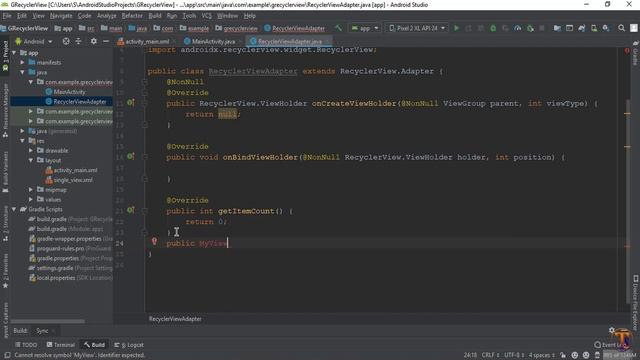Image resolution: width=640 pixels, height=360 pixels.
Task: Open the TODO tool window
Action: pyautogui.click(x=26, y=345)
